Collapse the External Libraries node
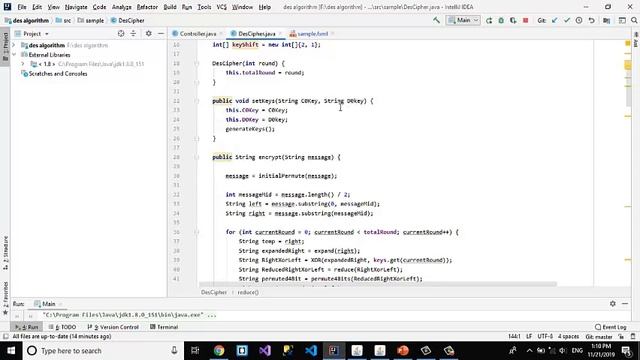 pos(14,55)
